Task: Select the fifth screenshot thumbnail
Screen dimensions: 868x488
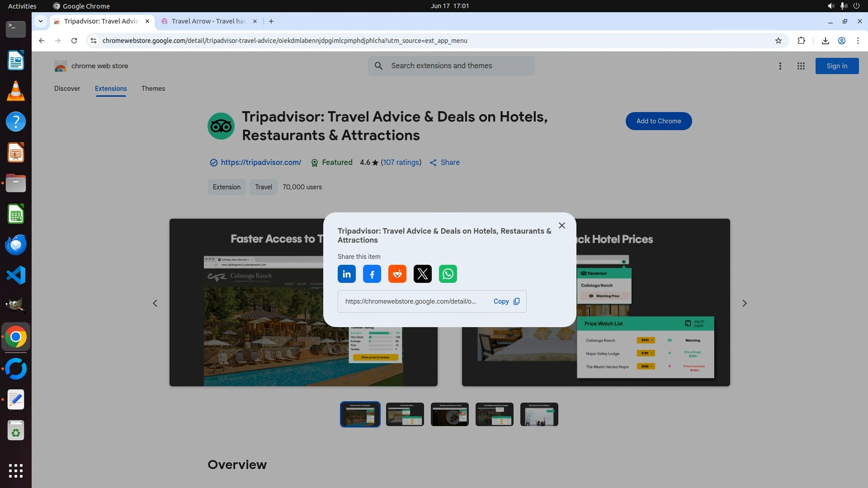Action: pyautogui.click(x=539, y=414)
